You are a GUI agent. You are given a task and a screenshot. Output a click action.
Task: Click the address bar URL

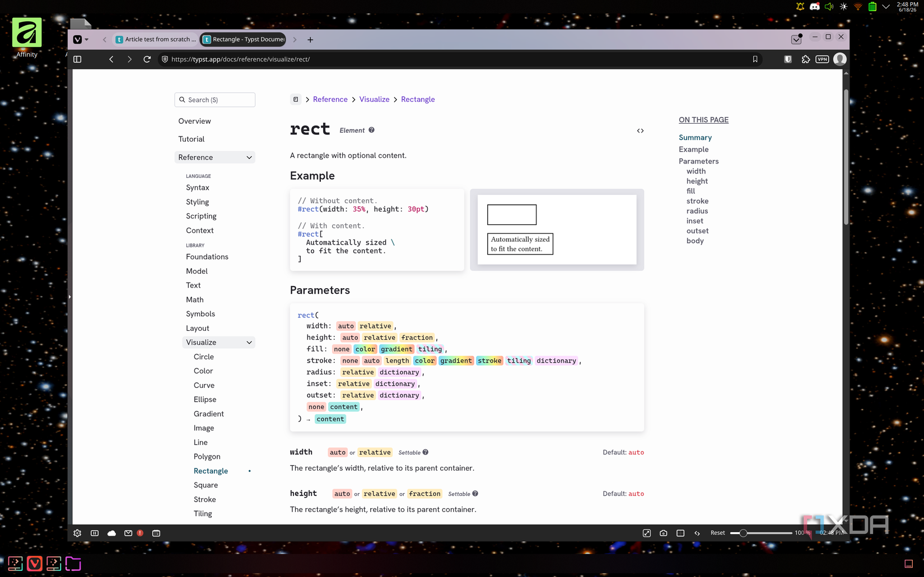coord(240,59)
